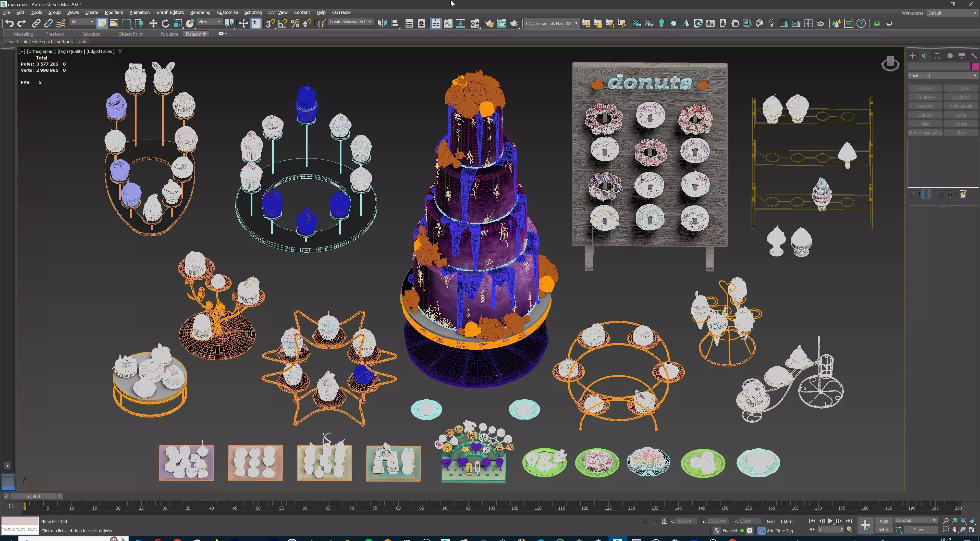The height and width of the screenshot is (541, 980).
Task: Toggle the Angle Snap button
Action: pos(282,23)
